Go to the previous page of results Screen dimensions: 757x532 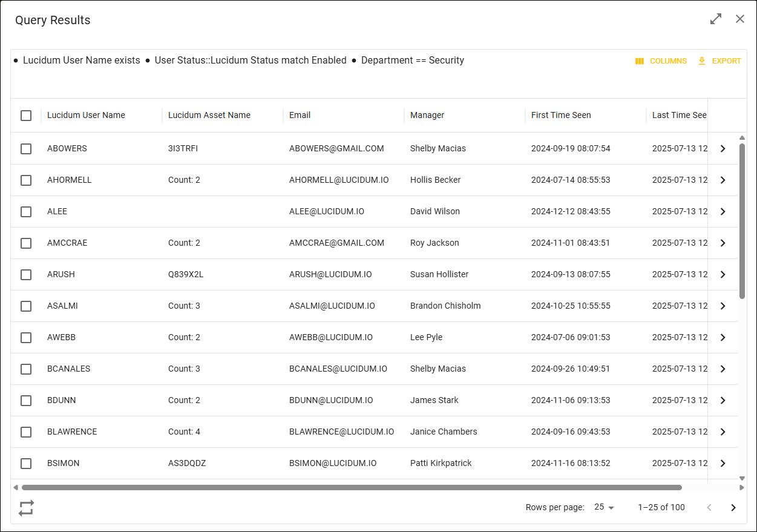coord(709,508)
